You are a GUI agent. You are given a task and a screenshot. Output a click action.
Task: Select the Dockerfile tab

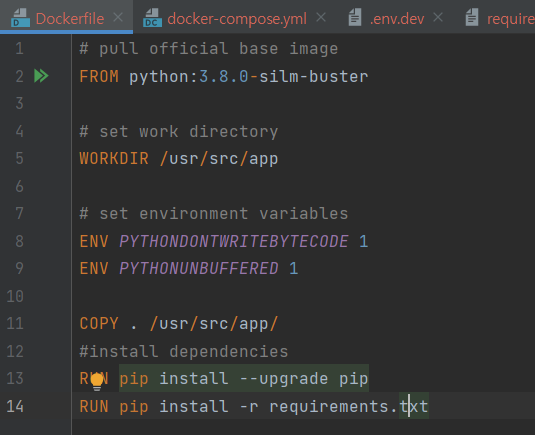(70, 18)
